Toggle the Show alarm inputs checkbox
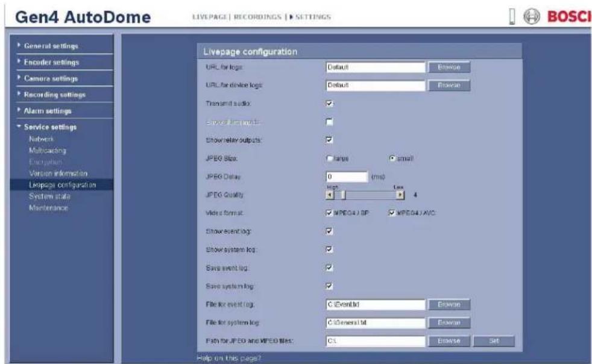The width and height of the screenshot is (592, 364). point(329,122)
